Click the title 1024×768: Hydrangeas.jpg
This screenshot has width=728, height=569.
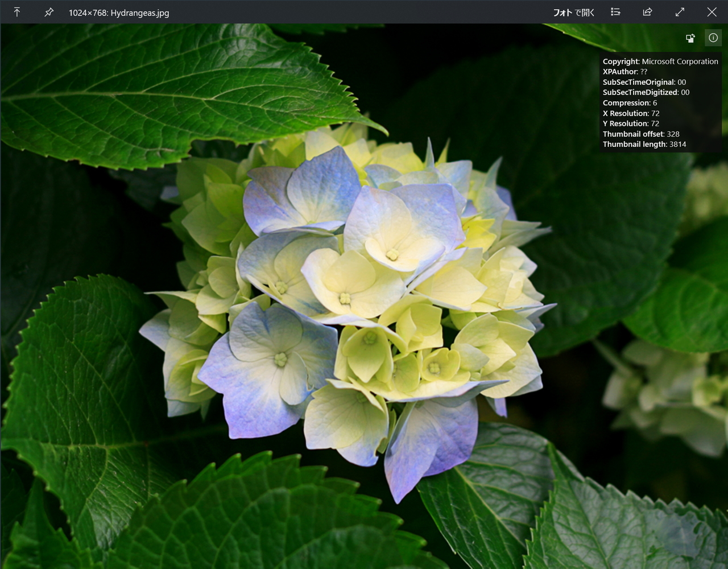click(x=119, y=13)
